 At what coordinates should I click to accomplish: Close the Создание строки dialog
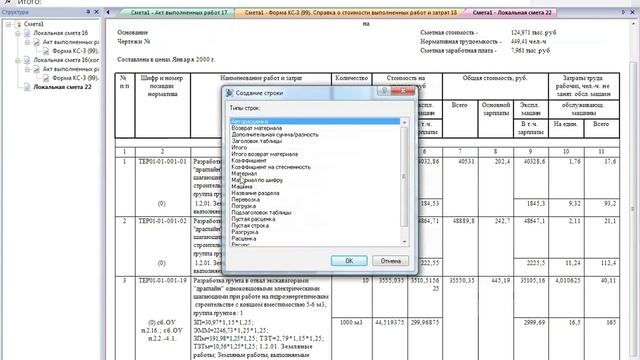click(x=403, y=91)
